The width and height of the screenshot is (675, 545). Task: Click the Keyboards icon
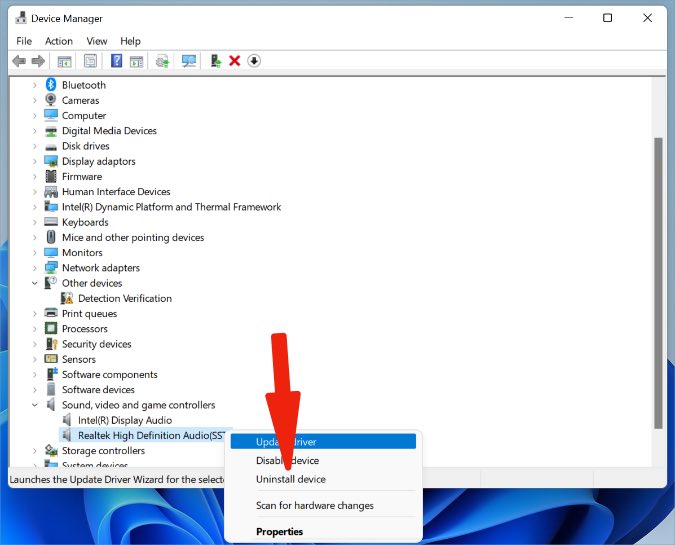pos(51,222)
